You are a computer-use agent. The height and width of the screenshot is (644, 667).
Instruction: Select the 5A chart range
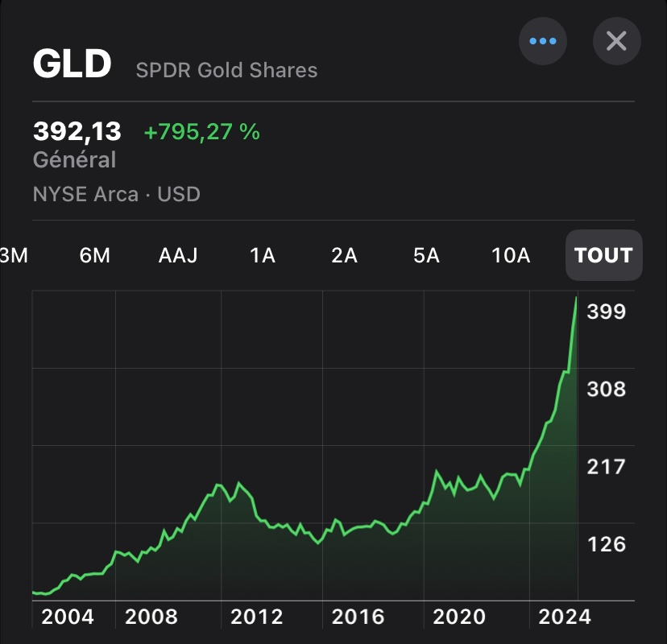coord(426,255)
